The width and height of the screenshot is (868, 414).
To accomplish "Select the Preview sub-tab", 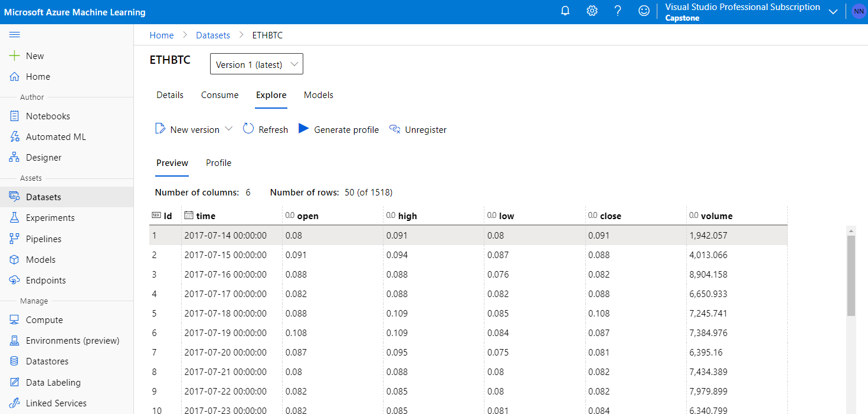I will click(172, 163).
